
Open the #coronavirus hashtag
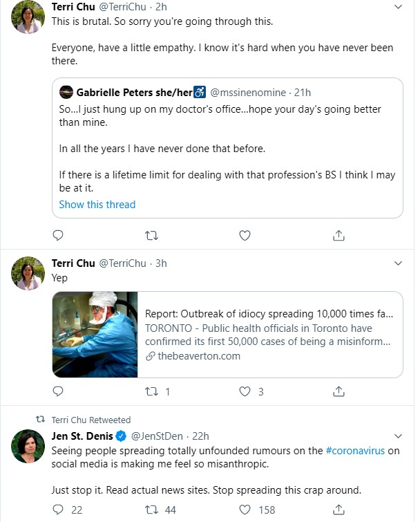pos(355,451)
